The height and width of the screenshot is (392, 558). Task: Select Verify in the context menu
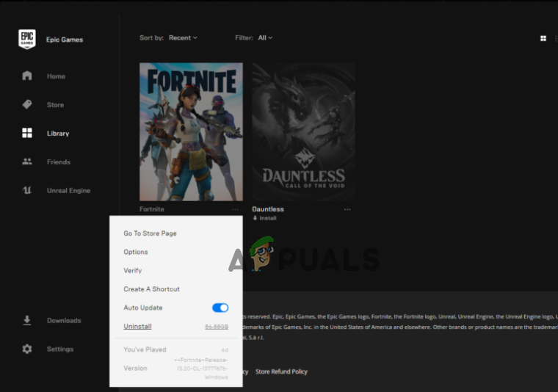click(x=133, y=271)
